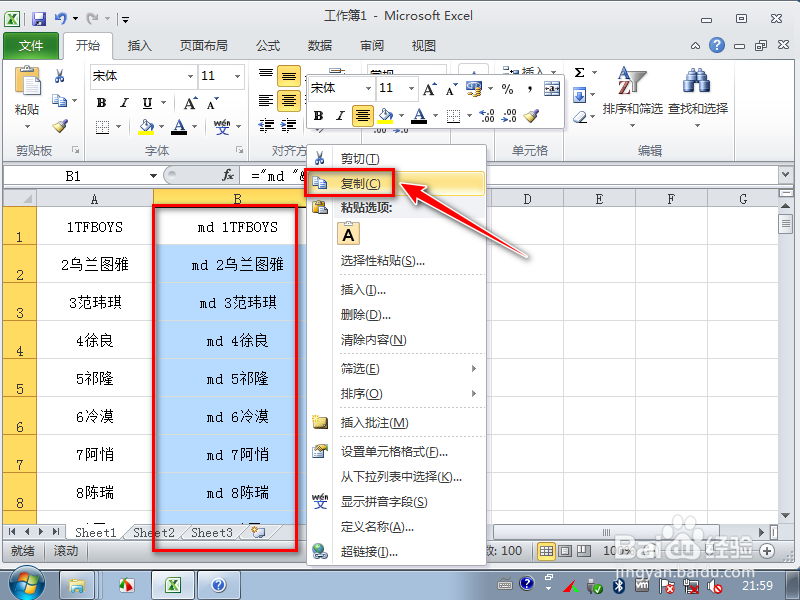Viewport: 800px width, 600px height.
Task: Click ribbon fill color bucket
Action: 146,126
